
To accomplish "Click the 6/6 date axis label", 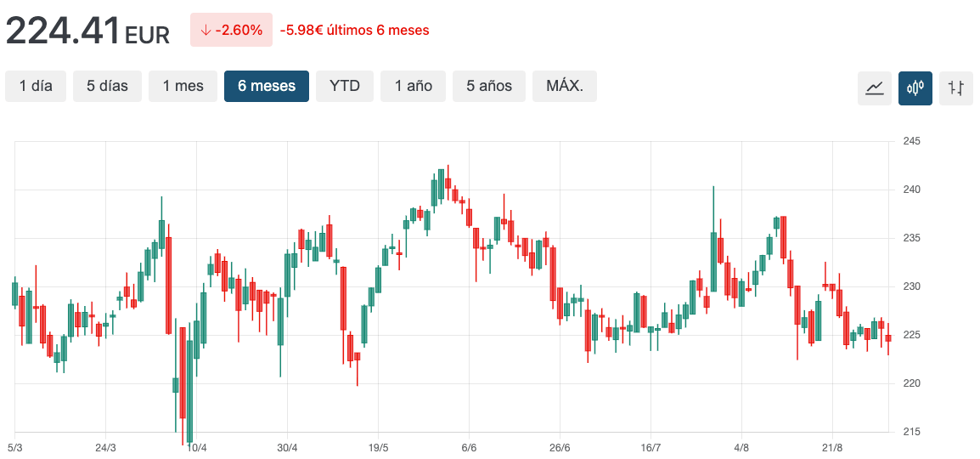I will click(469, 447).
